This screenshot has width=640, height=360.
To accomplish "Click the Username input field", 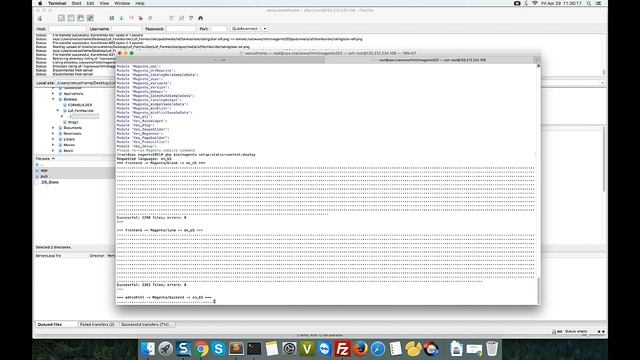I will pos(126,29).
